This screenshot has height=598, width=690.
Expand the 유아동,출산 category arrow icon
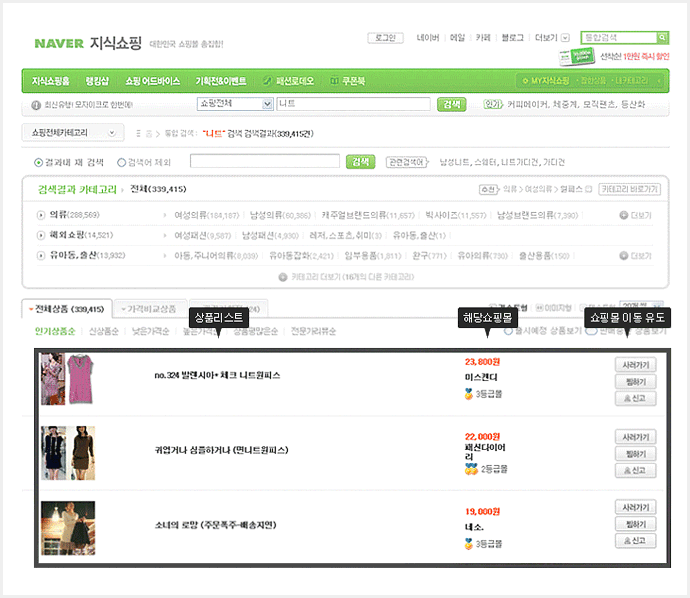41,255
